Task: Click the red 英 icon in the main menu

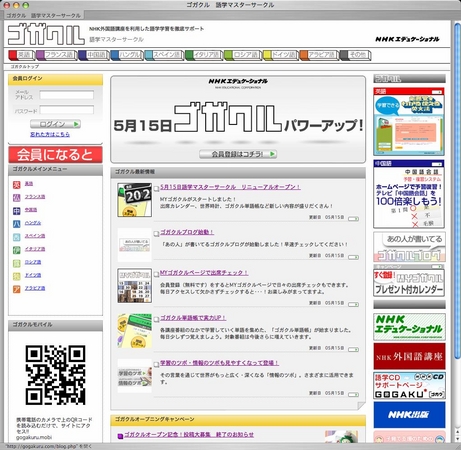Action: pos(17,184)
